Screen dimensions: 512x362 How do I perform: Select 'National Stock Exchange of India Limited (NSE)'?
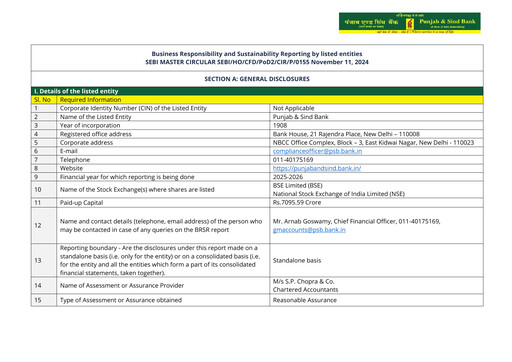339,194
